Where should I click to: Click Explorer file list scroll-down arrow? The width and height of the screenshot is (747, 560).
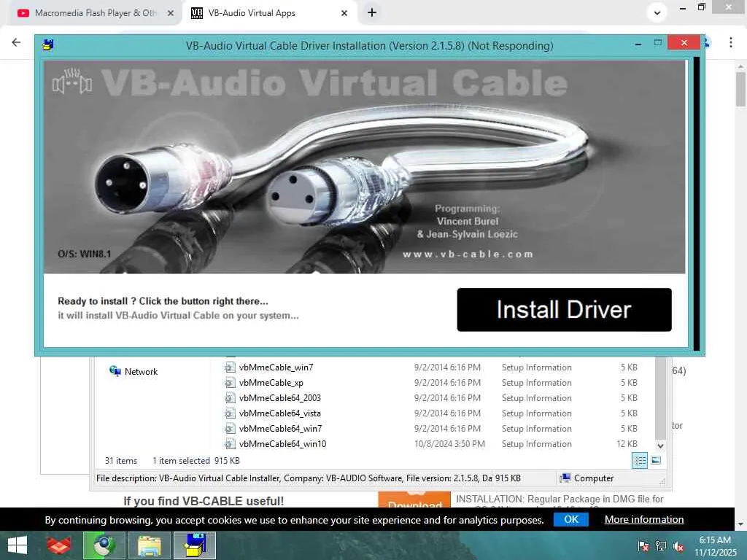(660, 446)
